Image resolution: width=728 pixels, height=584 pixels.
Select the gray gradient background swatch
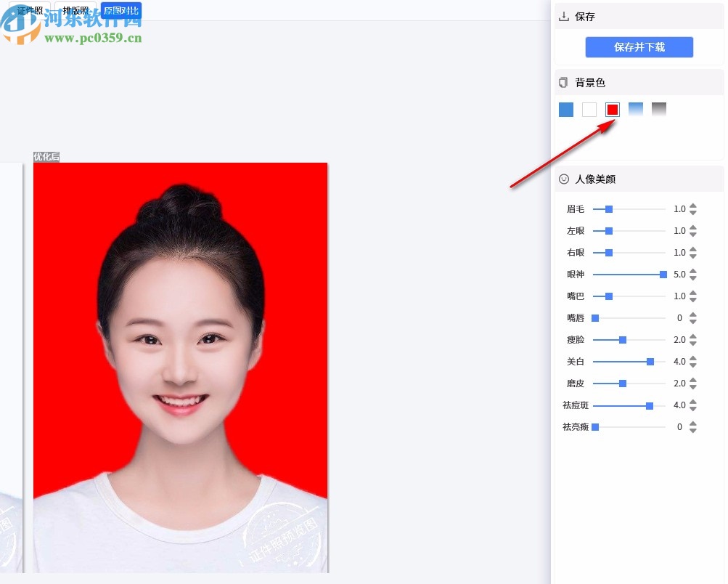659,109
